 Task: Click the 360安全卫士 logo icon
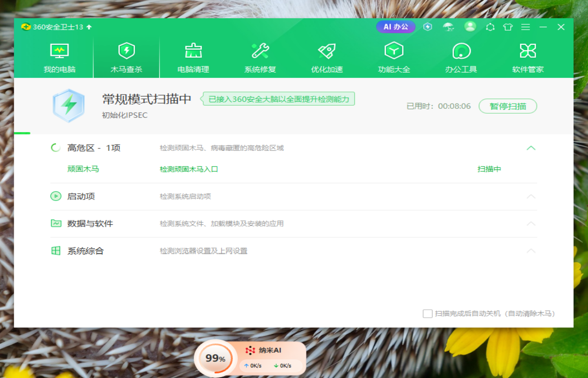(x=26, y=27)
